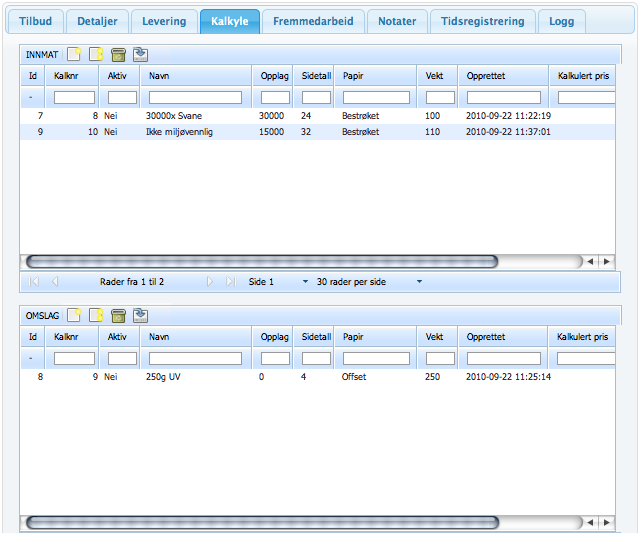Click the new document icon in INNMAT toolbar
The width and height of the screenshot is (641, 533).
pos(75,53)
